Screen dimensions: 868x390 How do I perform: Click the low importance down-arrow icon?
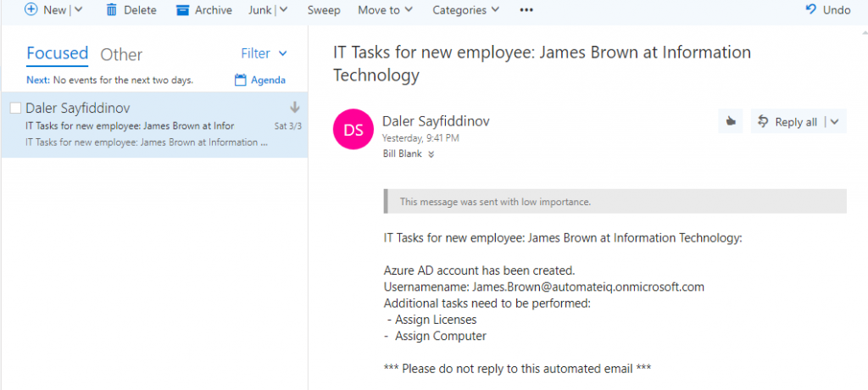[295, 108]
